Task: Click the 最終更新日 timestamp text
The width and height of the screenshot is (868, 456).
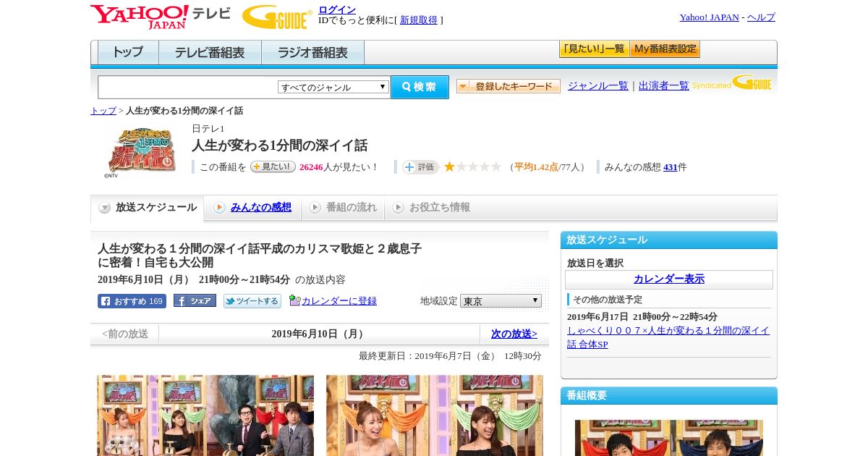Action: [450, 356]
